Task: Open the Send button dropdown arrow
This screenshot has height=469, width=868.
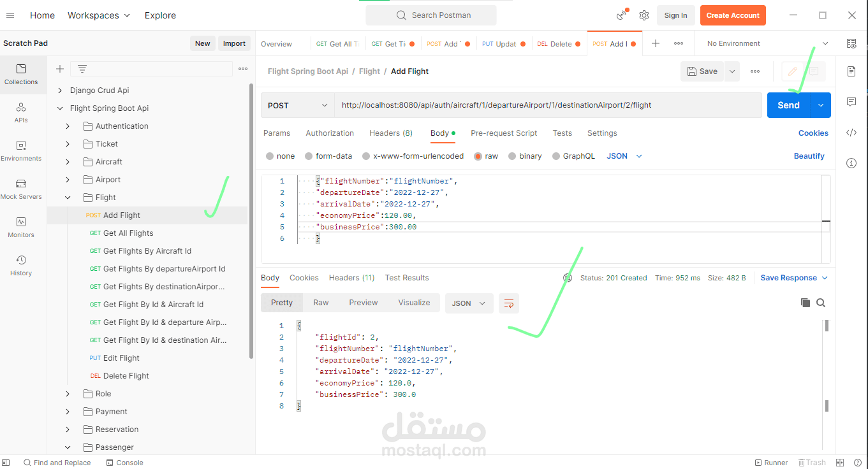Action: tap(820, 105)
